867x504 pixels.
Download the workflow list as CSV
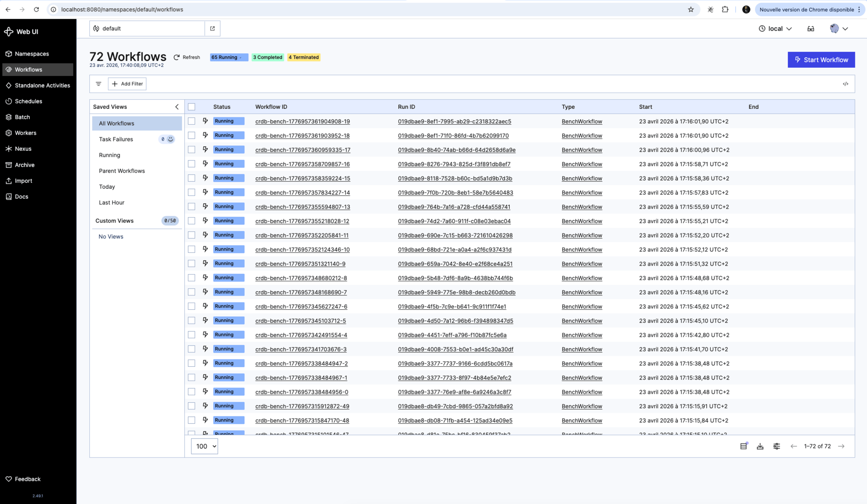pos(760,446)
